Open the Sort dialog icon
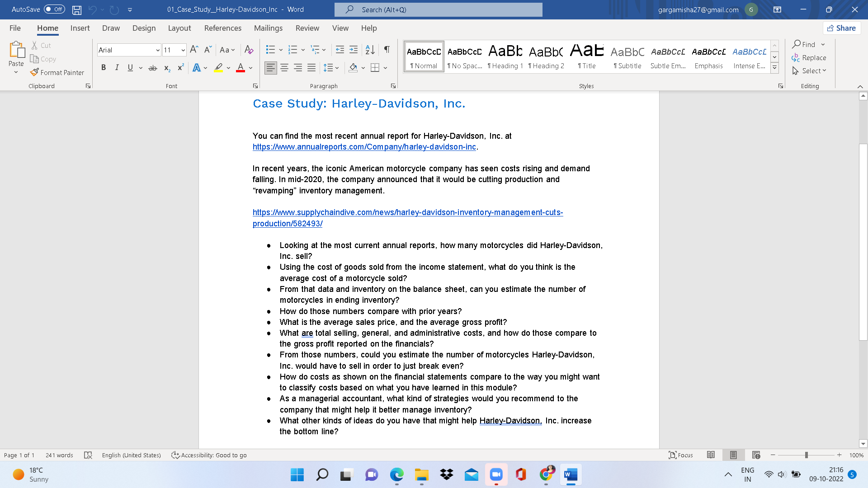Viewport: 868px width, 488px height. click(x=370, y=50)
